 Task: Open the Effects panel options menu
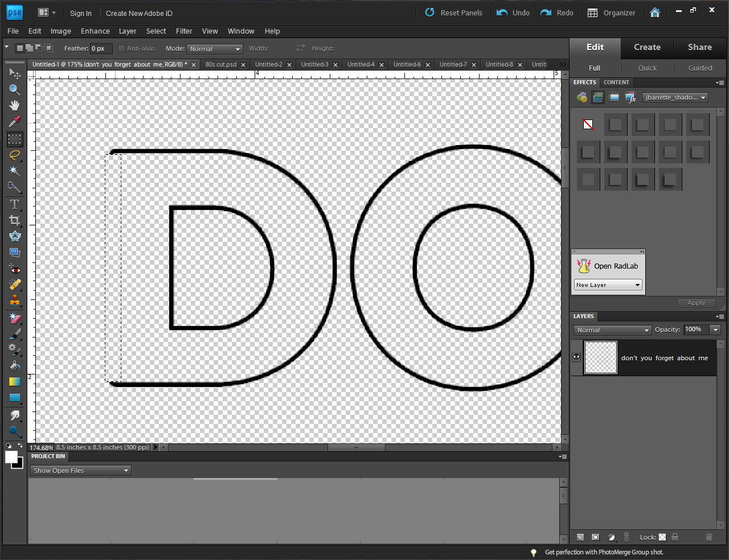(720, 83)
